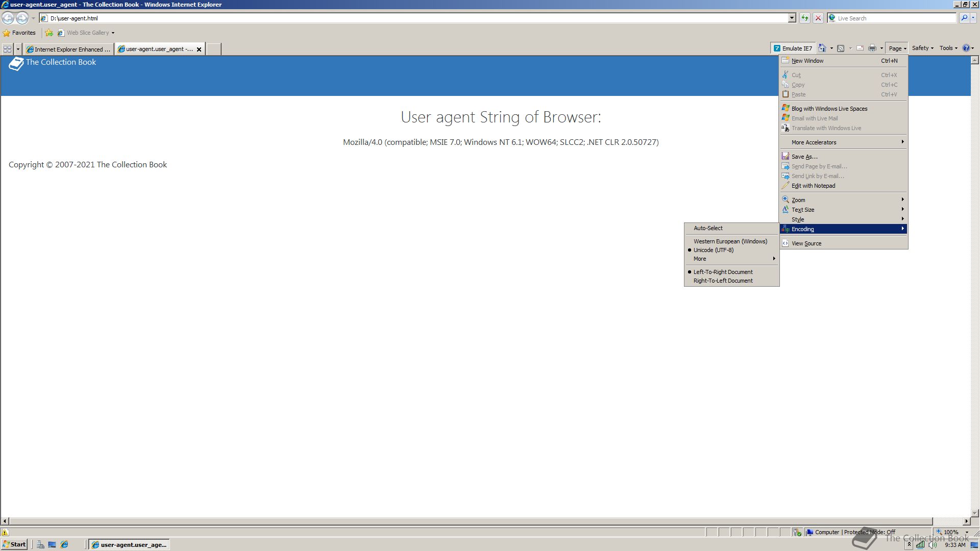
Task: Open Web Slice Gallery link
Action: click(86, 33)
